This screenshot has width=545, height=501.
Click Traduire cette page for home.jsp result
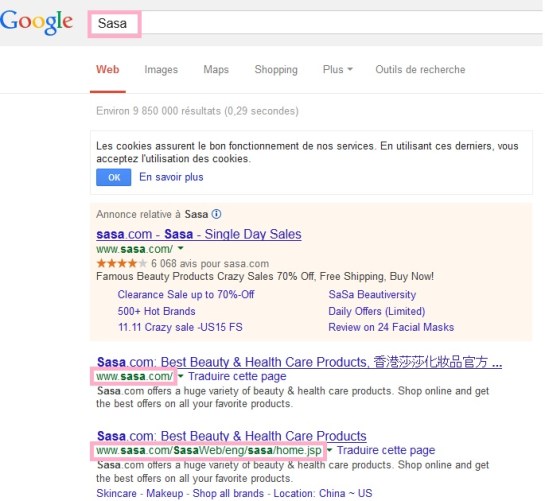pos(386,450)
